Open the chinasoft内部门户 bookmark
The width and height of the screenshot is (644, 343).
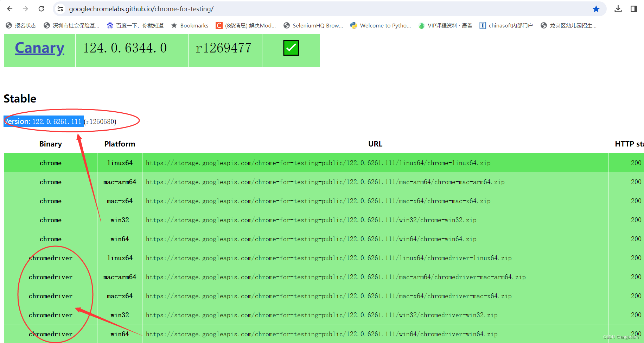(506, 25)
